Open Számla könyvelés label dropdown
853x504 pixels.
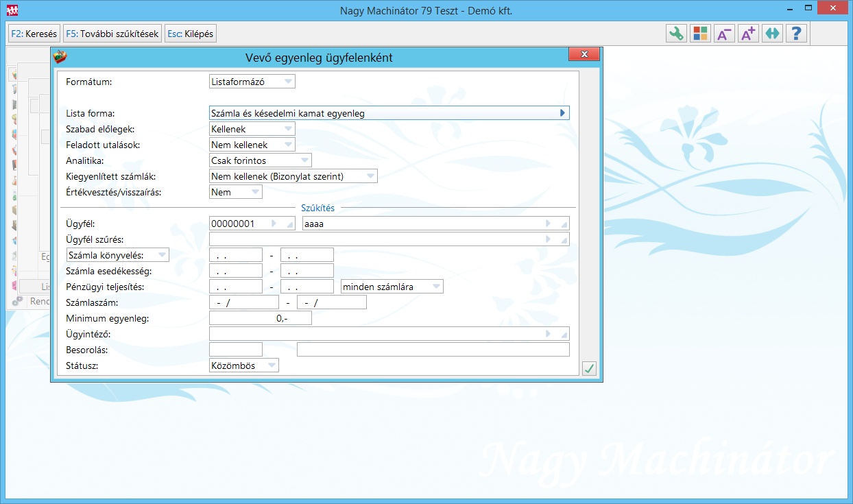[x=118, y=255]
